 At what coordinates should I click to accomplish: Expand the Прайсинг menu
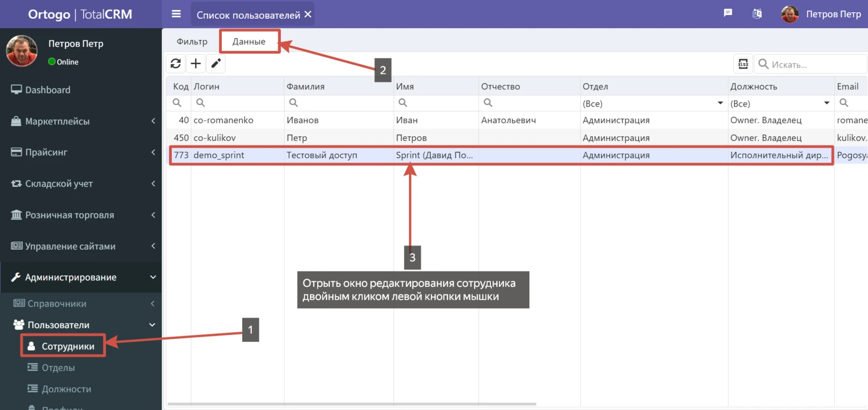(x=80, y=152)
